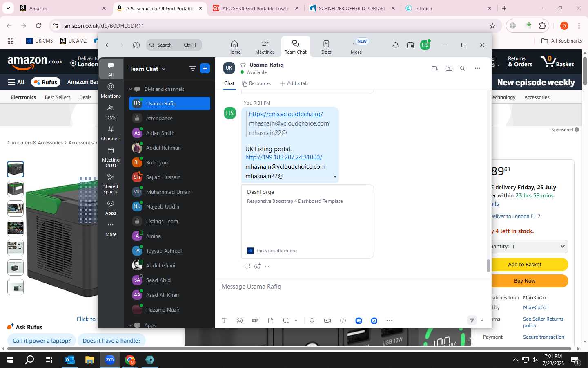Expand the Team Chat title dropdown
Screen dimensions: 588x368
(164, 69)
